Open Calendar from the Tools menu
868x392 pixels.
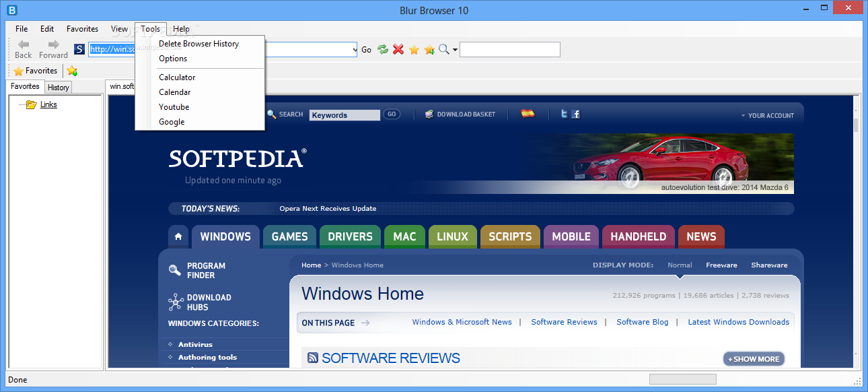(x=200, y=92)
